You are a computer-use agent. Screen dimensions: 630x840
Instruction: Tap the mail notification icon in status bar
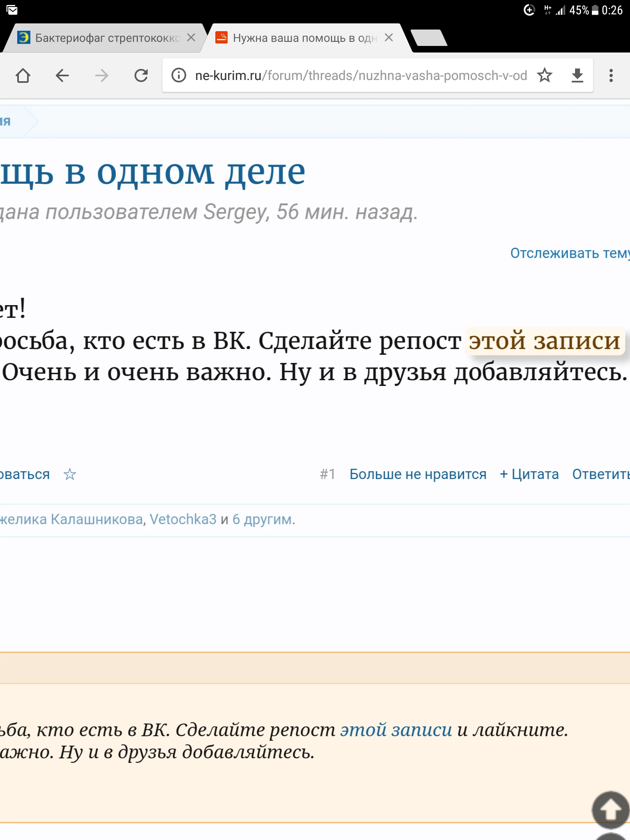(x=12, y=10)
